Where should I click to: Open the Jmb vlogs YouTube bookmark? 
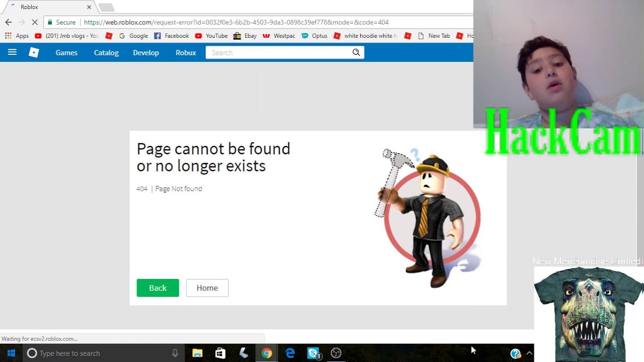(67, 36)
